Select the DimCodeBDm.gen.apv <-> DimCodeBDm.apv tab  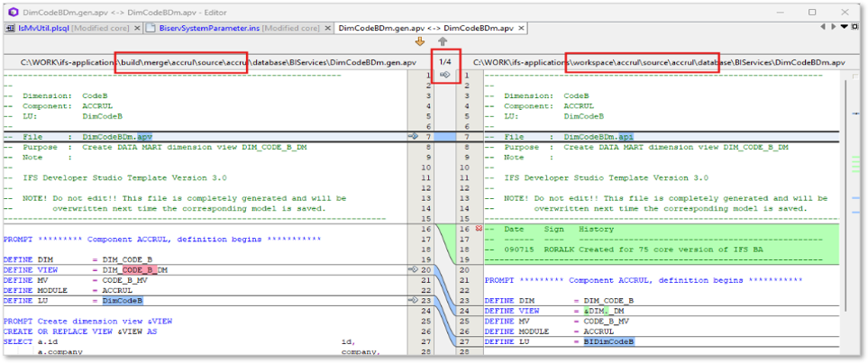coord(430,28)
